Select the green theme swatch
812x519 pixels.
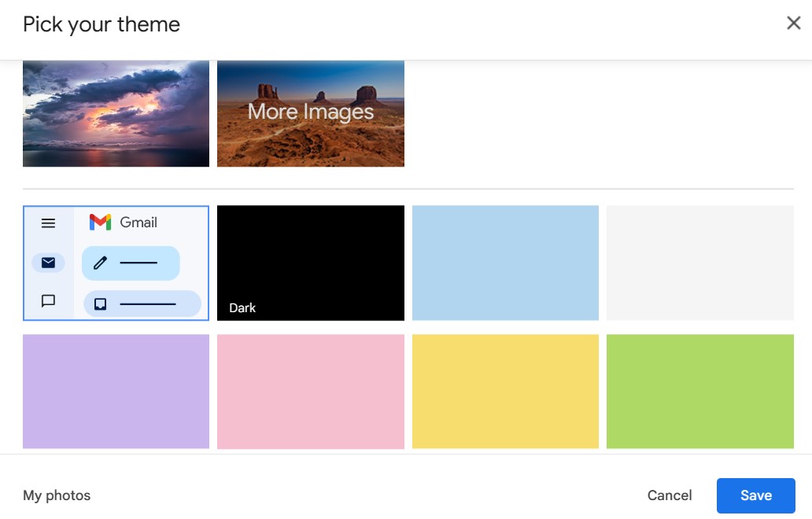click(x=700, y=391)
